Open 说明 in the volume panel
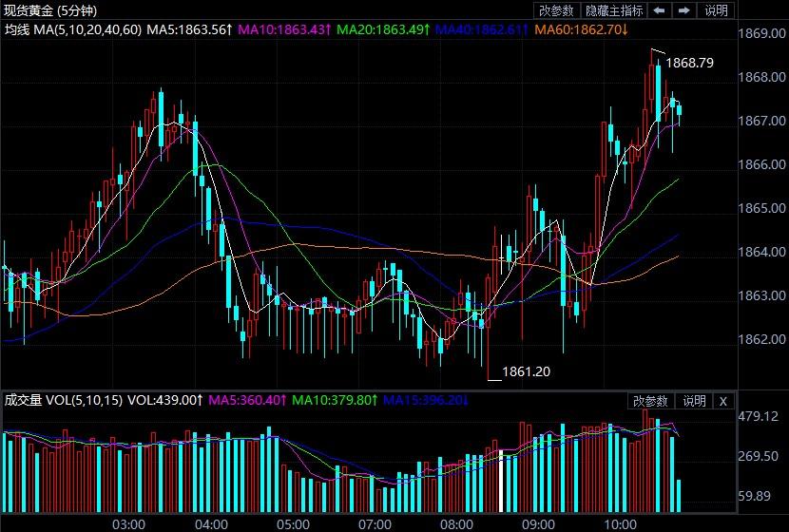 (694, 401)
